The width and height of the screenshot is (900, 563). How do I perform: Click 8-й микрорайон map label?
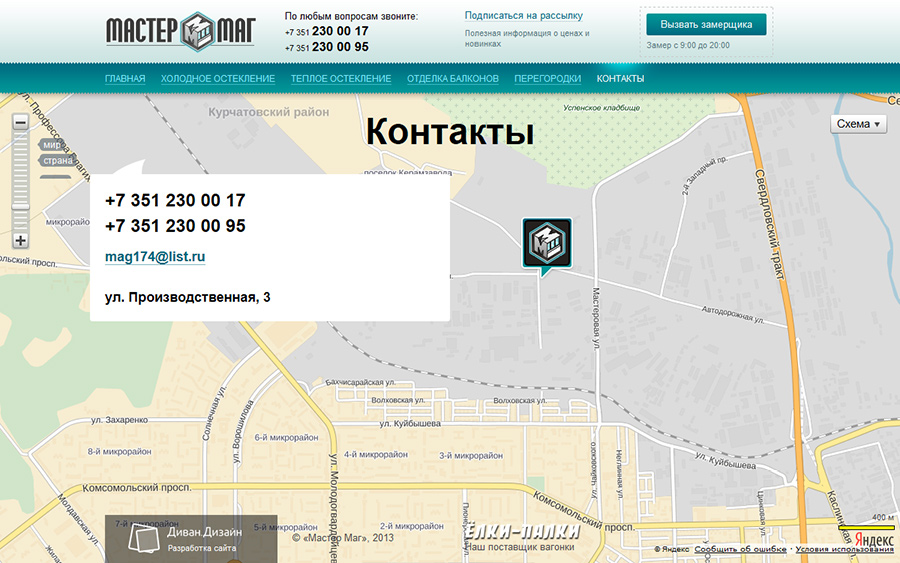click(x=119, y=452)
